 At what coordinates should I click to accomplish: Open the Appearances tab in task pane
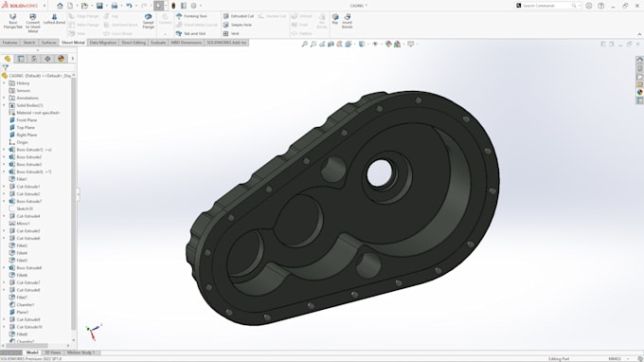(x=639, y=92)
